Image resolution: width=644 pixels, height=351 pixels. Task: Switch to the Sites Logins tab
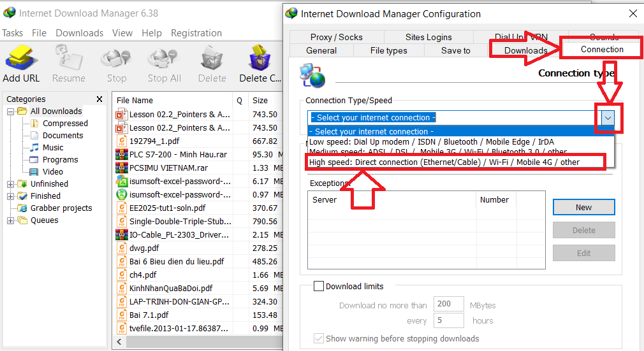(x=428, y=37)
